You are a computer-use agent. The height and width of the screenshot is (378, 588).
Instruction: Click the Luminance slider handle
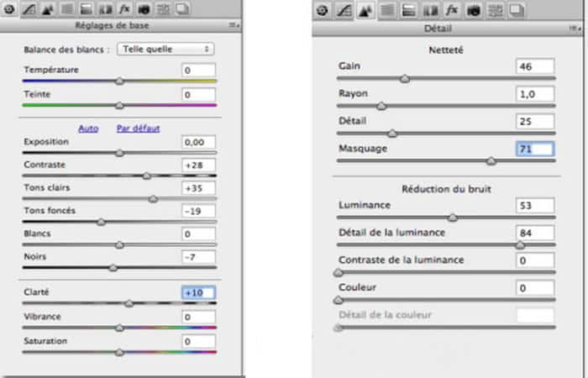[453, 218]
